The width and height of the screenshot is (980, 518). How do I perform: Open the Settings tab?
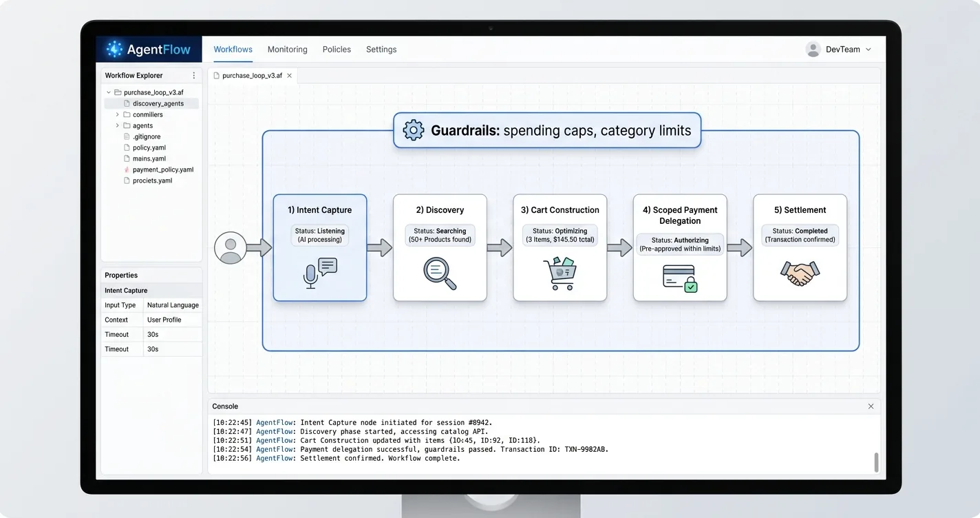381,50
